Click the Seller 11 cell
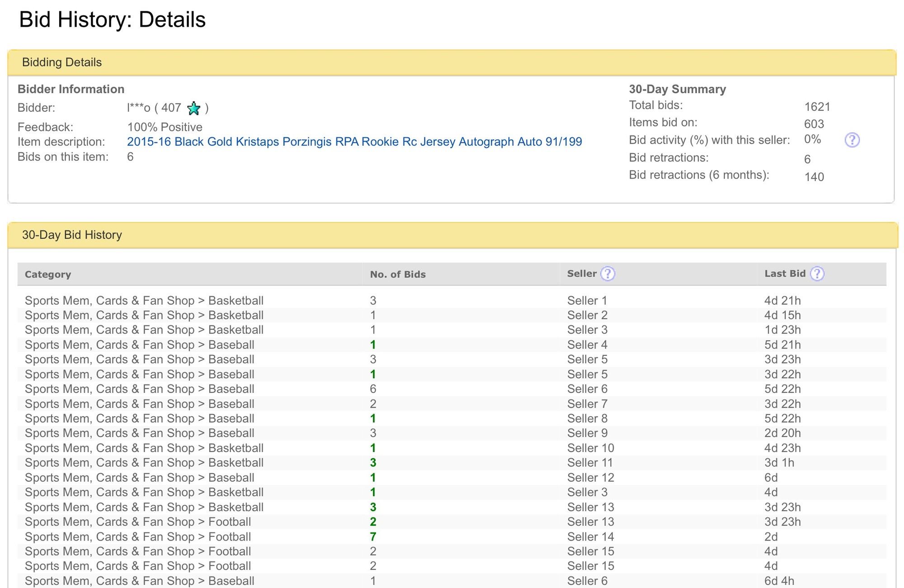 click(x=590, y=463)
